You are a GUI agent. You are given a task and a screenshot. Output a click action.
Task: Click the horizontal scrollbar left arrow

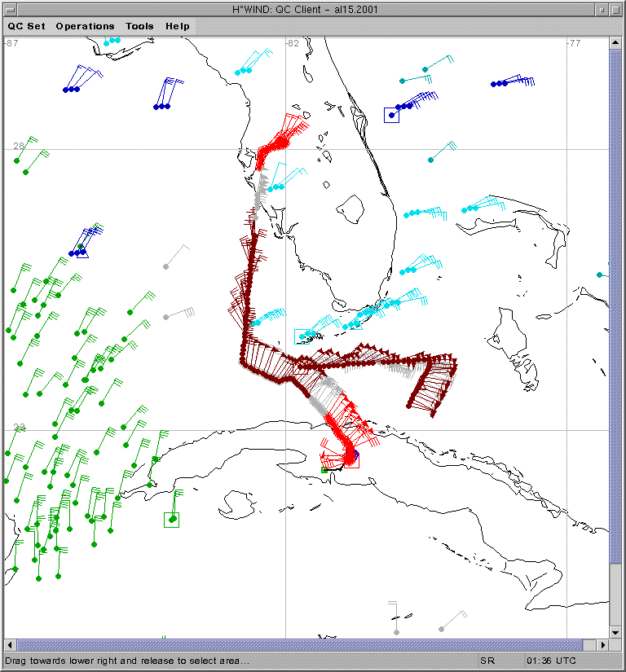tap(10, 645)
